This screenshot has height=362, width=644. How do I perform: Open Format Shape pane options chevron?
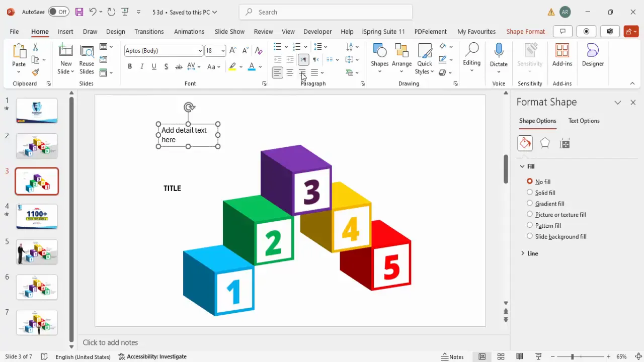click(x=618, y=102)
